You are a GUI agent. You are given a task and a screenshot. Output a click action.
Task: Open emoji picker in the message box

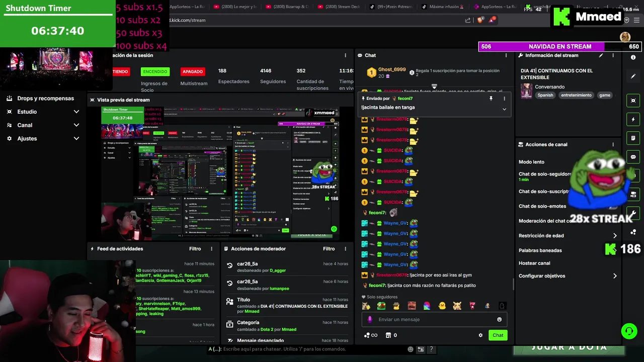(499, 319)
